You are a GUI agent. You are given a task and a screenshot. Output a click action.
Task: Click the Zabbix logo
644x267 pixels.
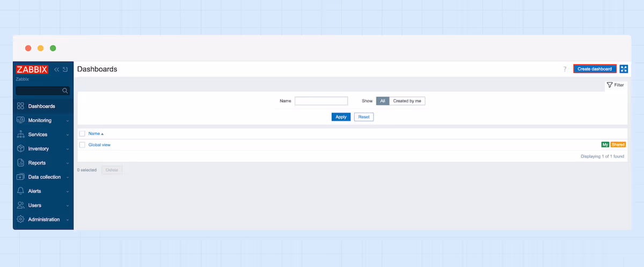[32, 69]
